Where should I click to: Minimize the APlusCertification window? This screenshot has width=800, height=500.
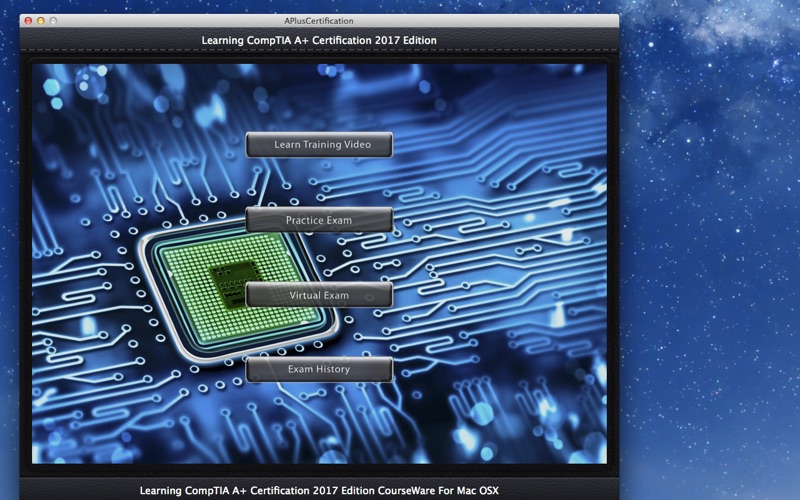(x=41, y=21)
